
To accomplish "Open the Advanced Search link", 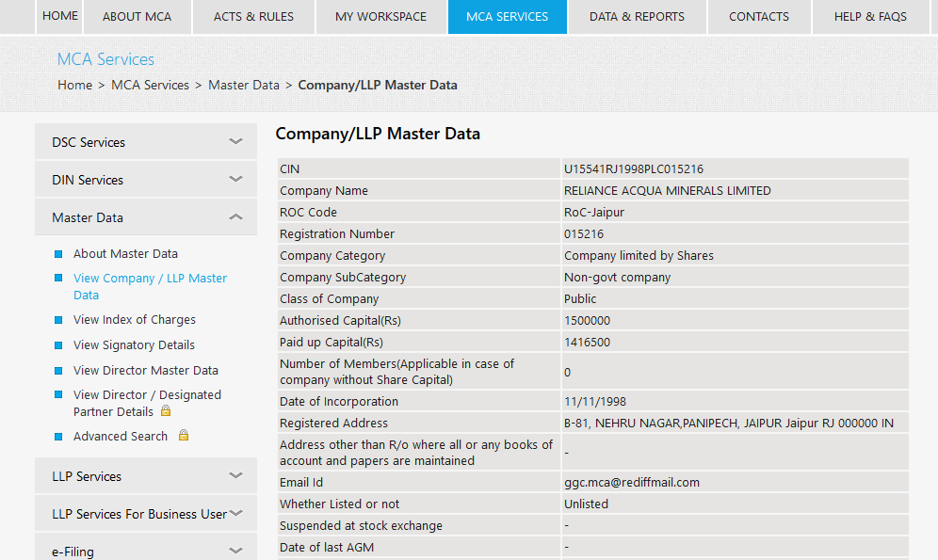I will tap(121, 437).
